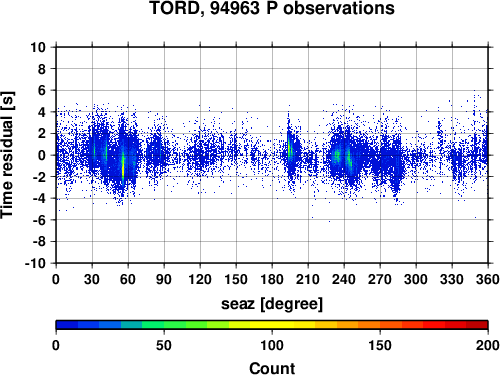Viewport: 500px width, 375px height.
Task: Click the y-axis tick label 0
Action: tap(42, 155)
